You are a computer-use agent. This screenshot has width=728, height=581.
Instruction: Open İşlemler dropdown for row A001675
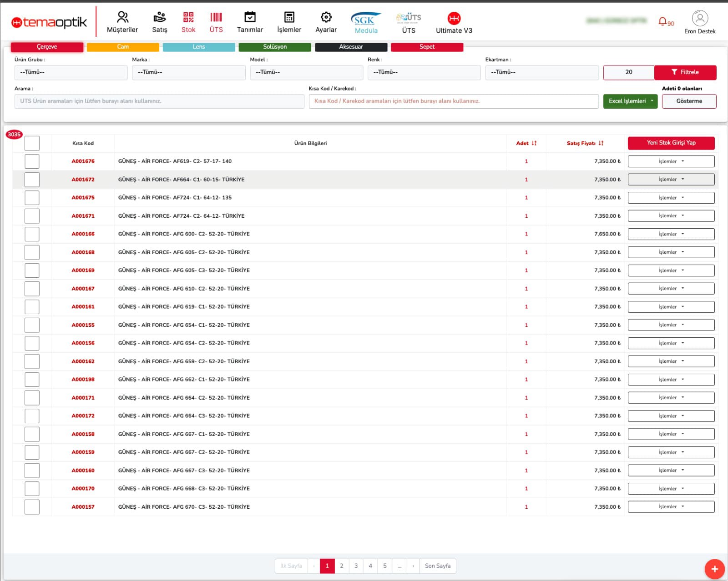pos(671,198)
